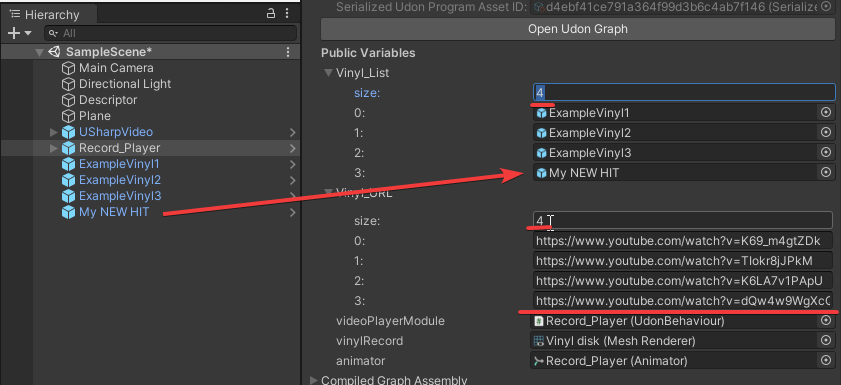
Task: Open the object picker for the animator field
Action: (826, 360)
